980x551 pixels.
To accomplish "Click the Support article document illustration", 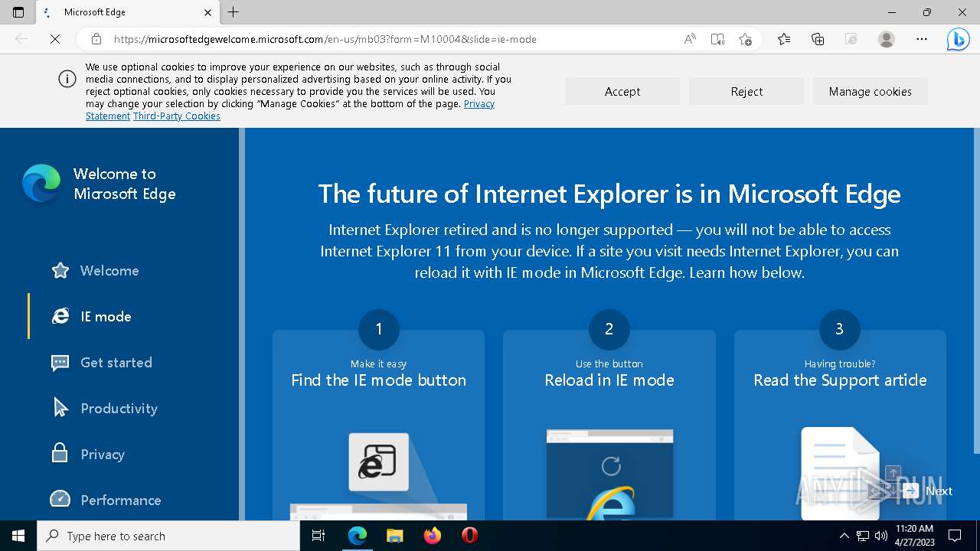I will pyautogui.click(x=840, y=473).
